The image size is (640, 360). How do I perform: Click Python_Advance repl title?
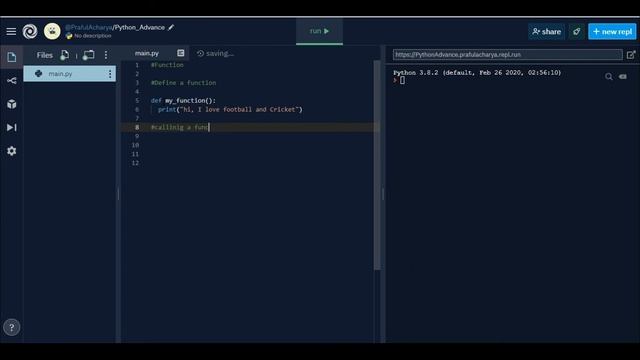click(x=140, y=27)
